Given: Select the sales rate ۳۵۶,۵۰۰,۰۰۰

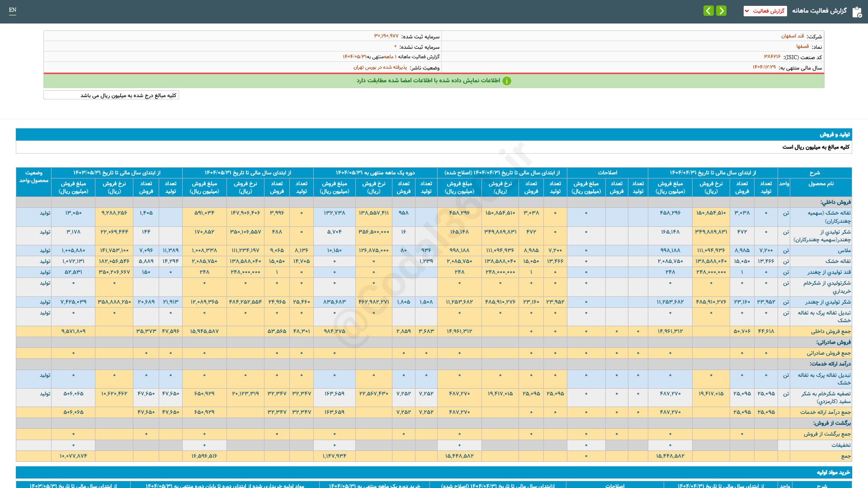Looking at the screenshot, I should pyautogui.click(x=373, y=232).
